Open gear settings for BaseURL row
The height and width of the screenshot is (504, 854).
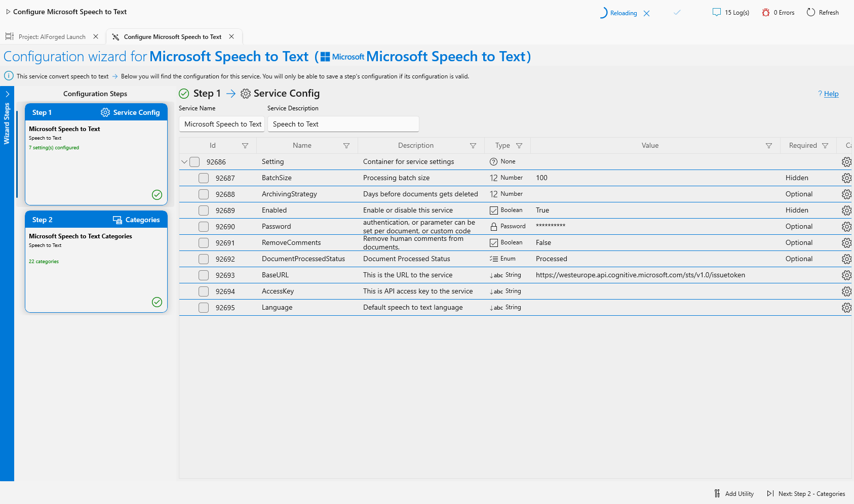point(846,275)
